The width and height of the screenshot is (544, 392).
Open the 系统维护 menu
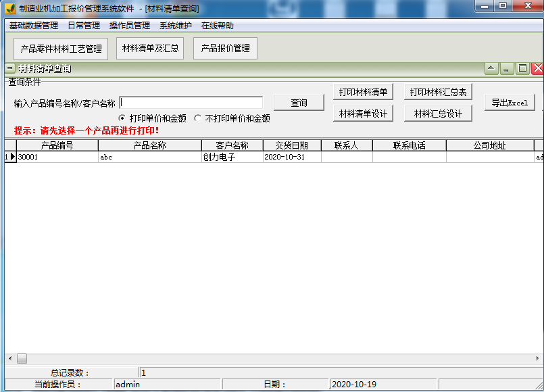pos(176,26)
